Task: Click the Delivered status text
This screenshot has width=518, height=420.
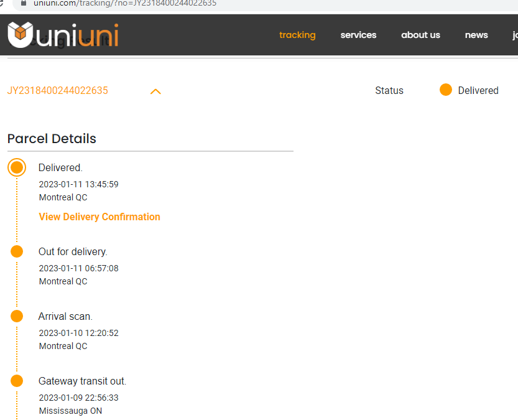Action: point(478,91)
